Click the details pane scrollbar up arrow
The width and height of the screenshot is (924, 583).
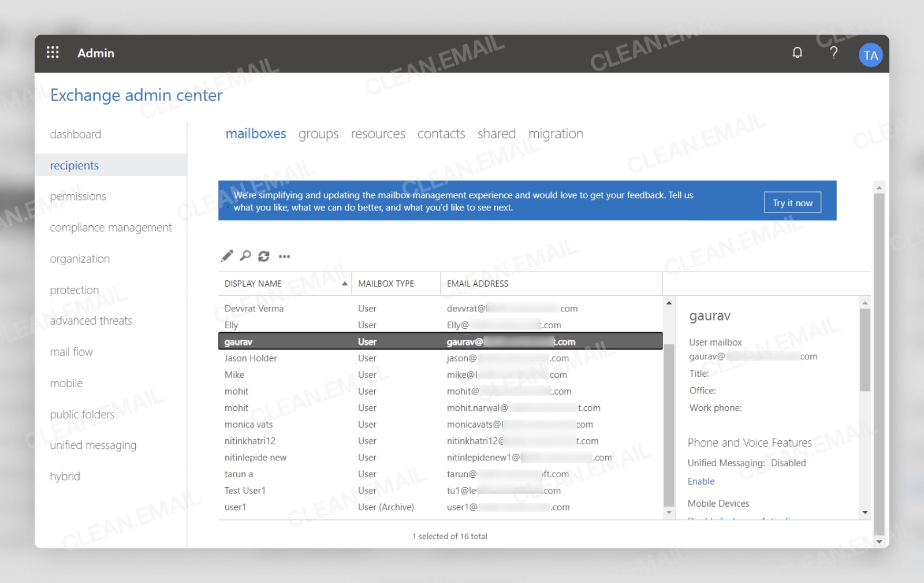click(x=865, y=303)
